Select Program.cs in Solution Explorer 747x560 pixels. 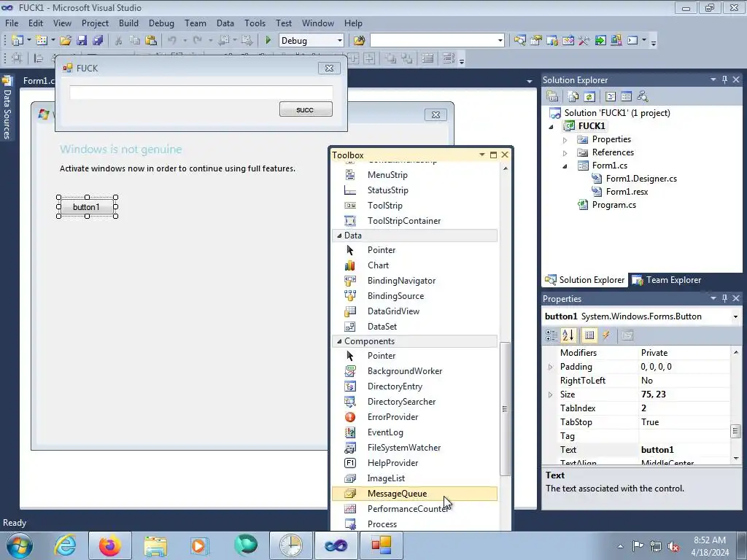[614, 205]
